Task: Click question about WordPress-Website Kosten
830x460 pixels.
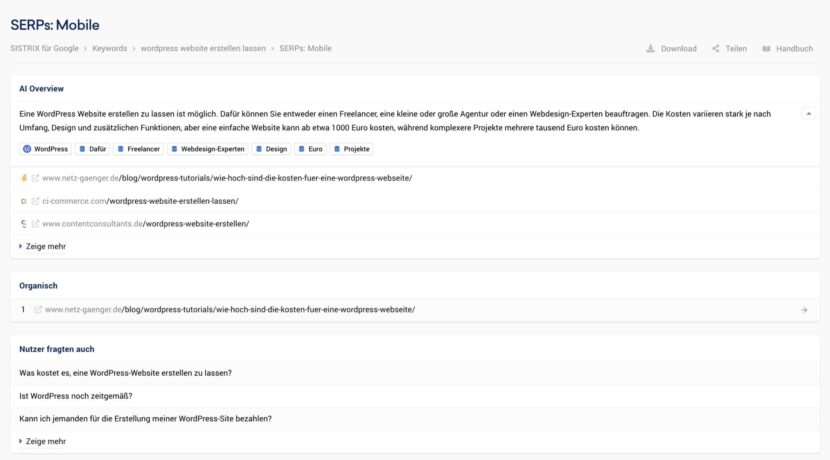Action: pos(125,373)
